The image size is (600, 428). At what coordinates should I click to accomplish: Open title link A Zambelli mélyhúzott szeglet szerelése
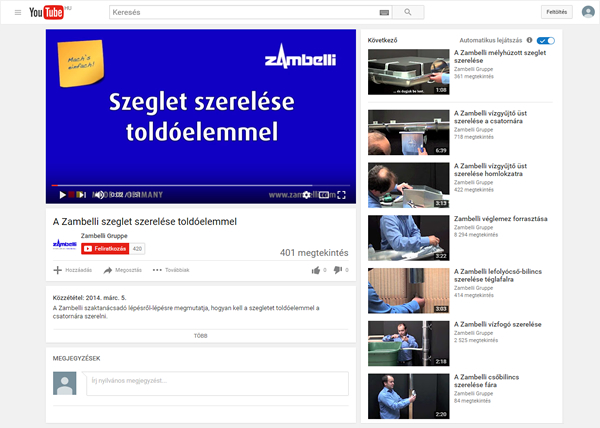[x=500, y=57]
